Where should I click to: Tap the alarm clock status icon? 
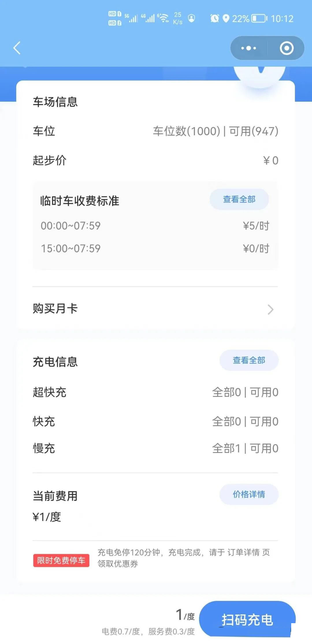point(214,18)
